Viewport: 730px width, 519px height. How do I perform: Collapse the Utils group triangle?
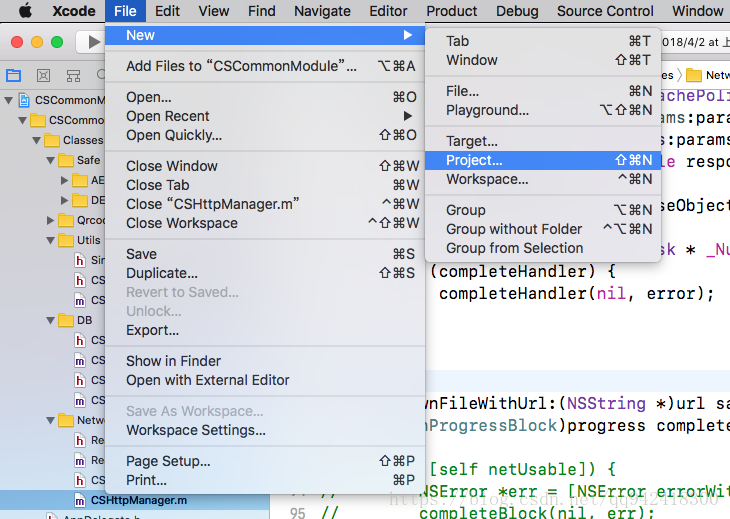(51, 240)
